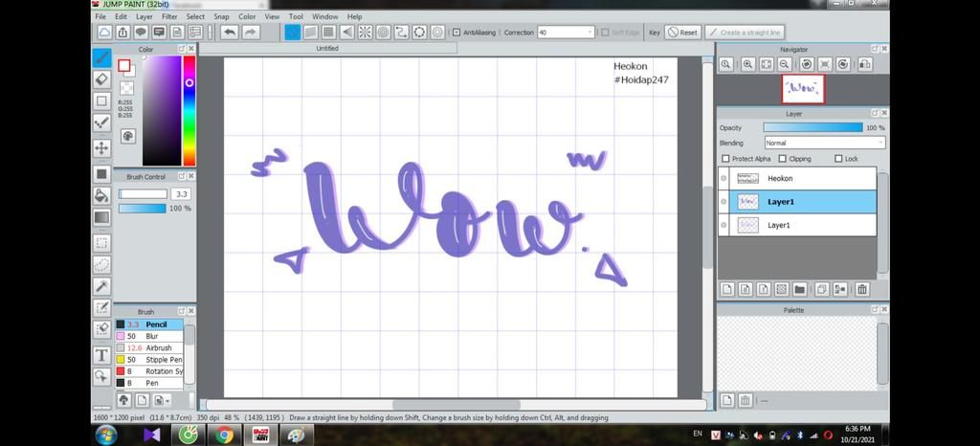The width and height of the screenshot is (980, 446).
Task: Select the Select Eraser tool
Action: [101, 328]
